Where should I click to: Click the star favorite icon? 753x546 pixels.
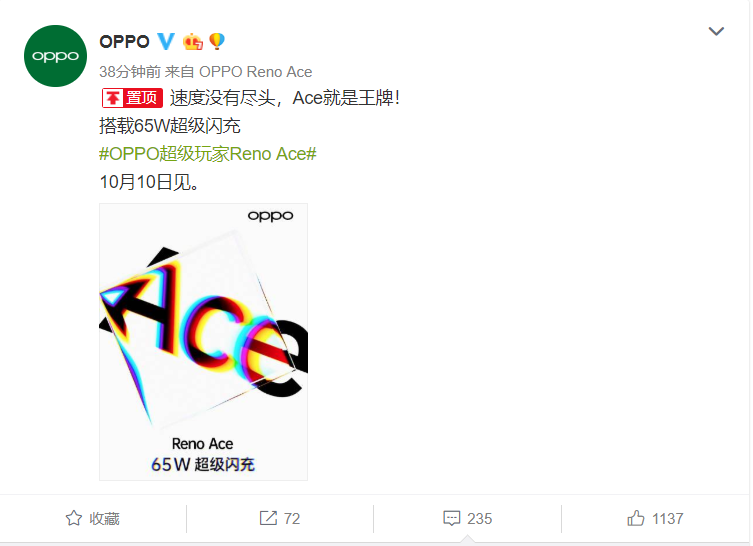click(x=74, y=518)
